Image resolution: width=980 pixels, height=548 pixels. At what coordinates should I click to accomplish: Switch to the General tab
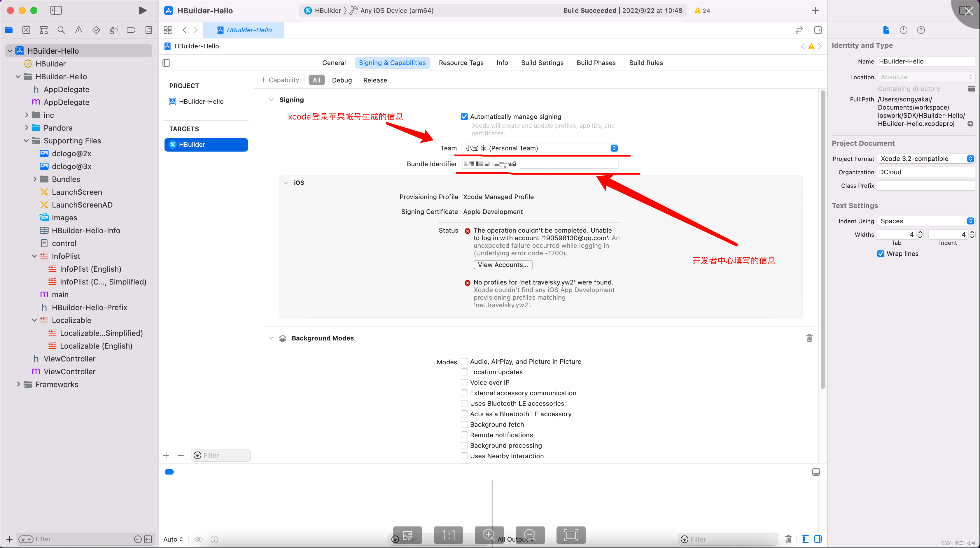pyautogui.click(x=334, y=63)
